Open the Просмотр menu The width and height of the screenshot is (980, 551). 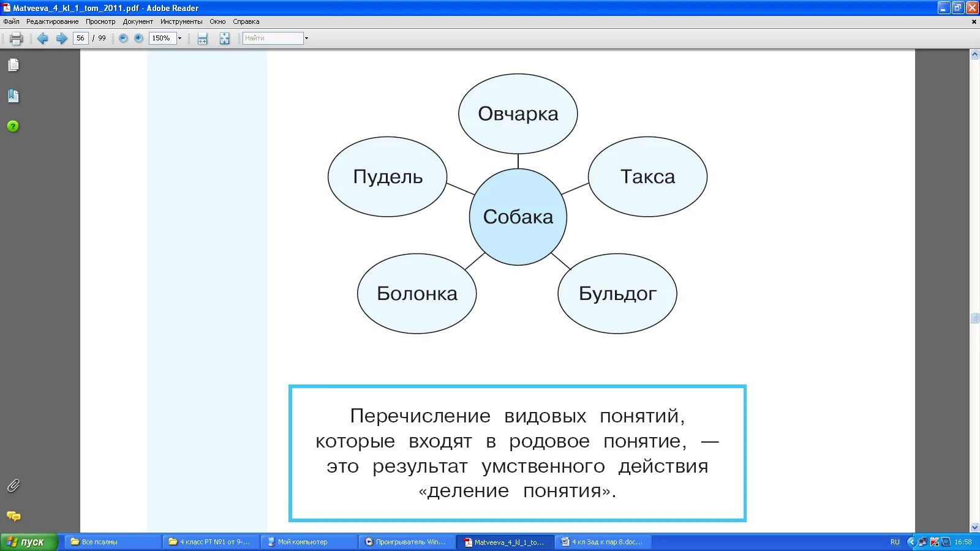pyautogui.click(x=100, y=21)
